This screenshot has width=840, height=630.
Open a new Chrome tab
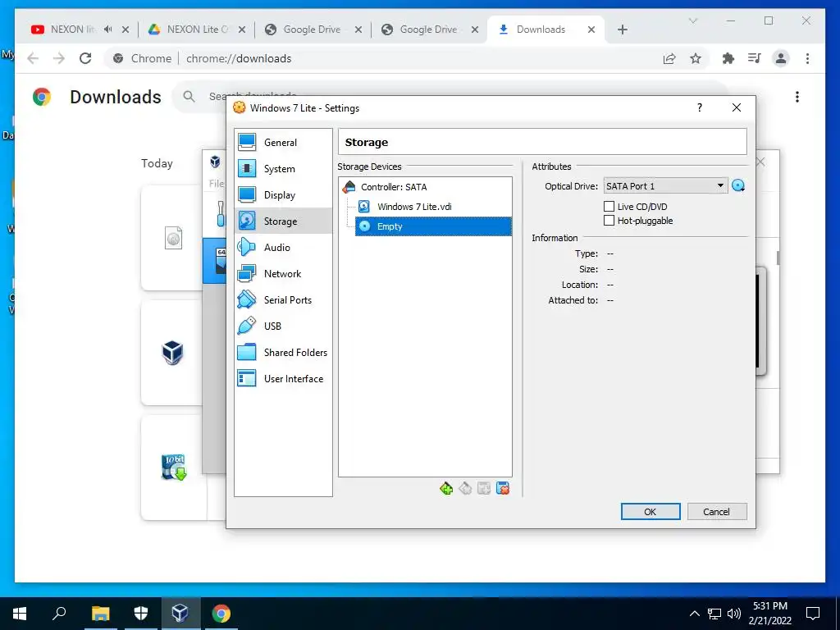coord(622,30)
